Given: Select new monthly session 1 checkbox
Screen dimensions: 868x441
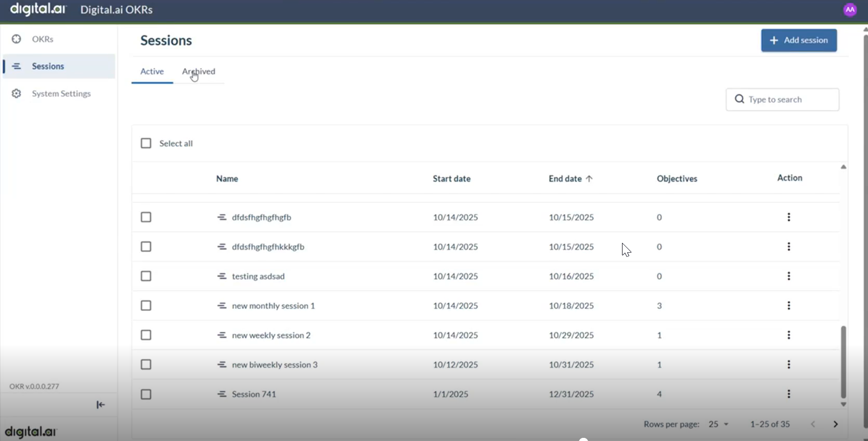Looking at the screenshot, I should click(146, 305).
